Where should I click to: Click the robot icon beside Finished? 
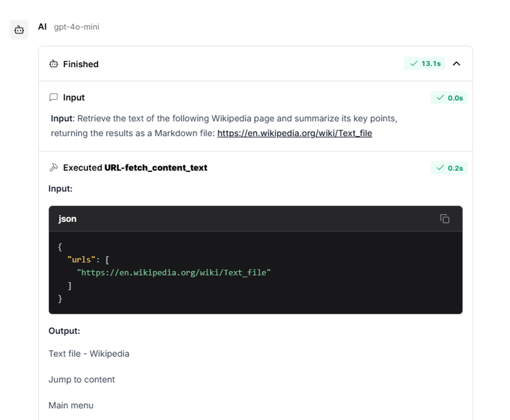pos(54,64)
